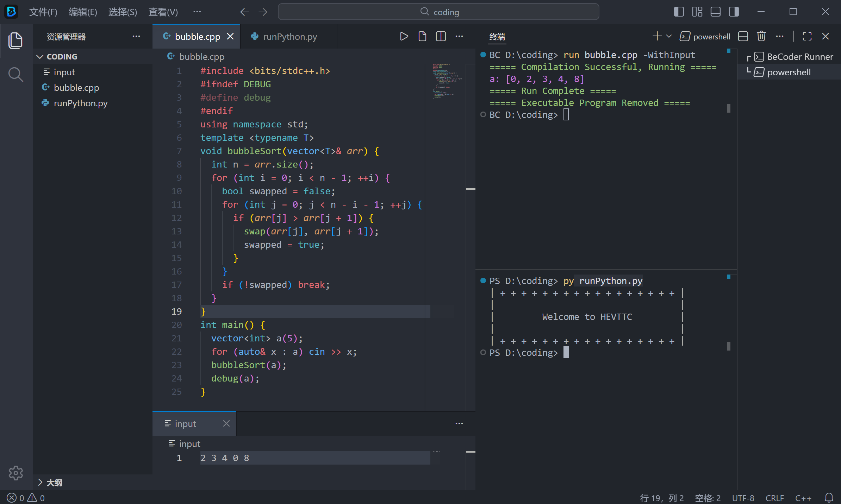Click powershell launch profile label
The height and width of the screenshot is (504, 841).
point(705,37)
